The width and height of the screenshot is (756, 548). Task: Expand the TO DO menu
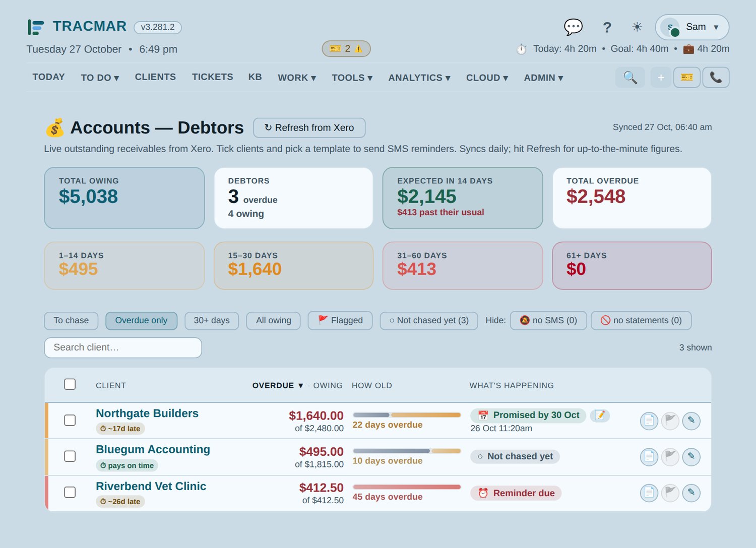pyautogui.click(x=100, y=78)
